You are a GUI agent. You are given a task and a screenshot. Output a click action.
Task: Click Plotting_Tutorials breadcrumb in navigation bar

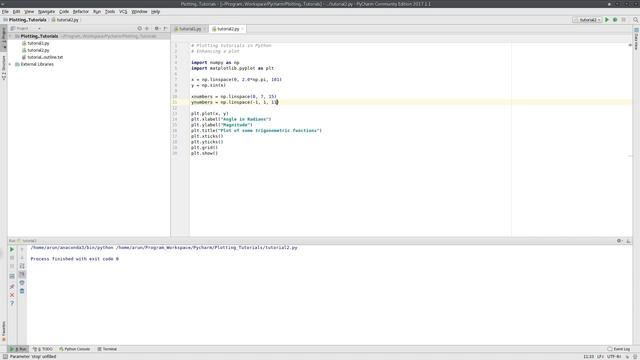(25, 20)
